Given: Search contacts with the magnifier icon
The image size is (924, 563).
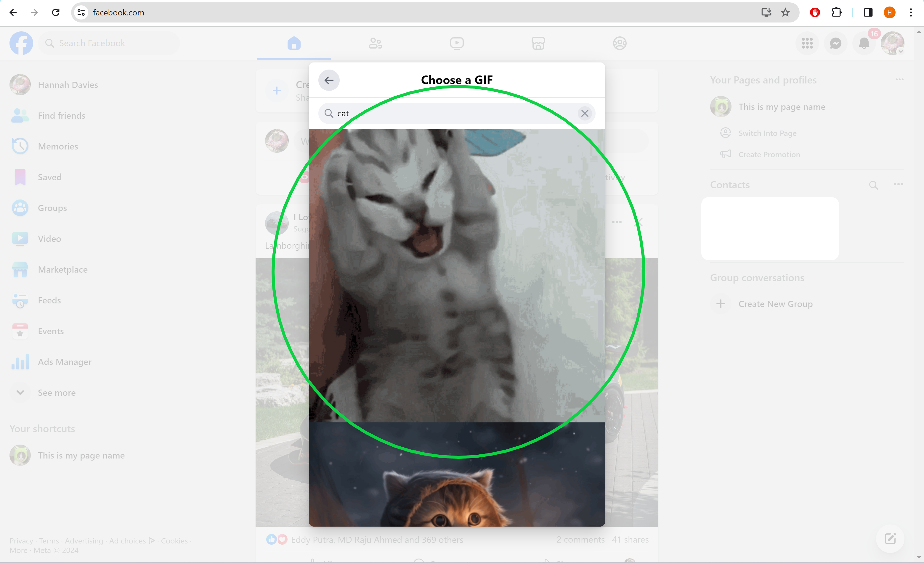Looking at the screenshot, I should [873, 185].
